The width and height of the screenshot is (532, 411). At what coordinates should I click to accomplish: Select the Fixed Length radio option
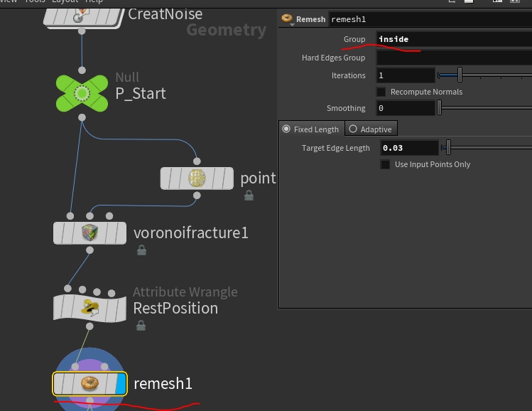tap(286, 129)
